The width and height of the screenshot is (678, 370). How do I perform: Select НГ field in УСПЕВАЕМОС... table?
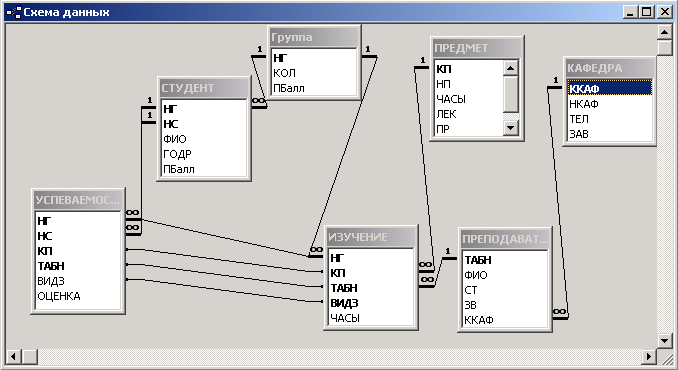pyautogui.click(x=78, y=221)
